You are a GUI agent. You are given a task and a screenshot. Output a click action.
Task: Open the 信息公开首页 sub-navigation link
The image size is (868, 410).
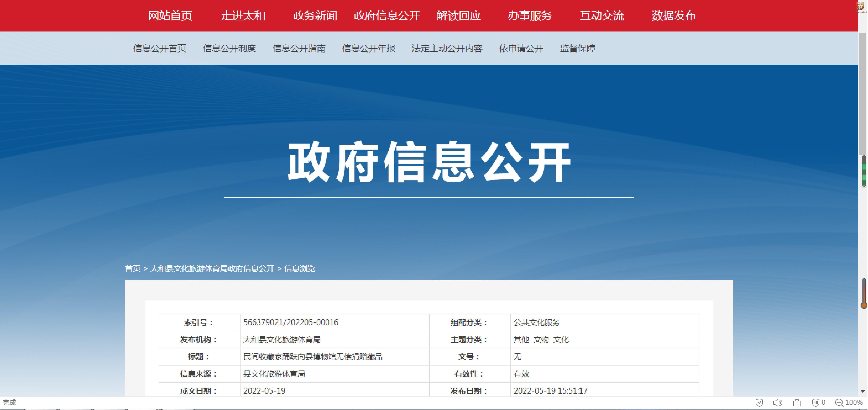tap(160, 48)
